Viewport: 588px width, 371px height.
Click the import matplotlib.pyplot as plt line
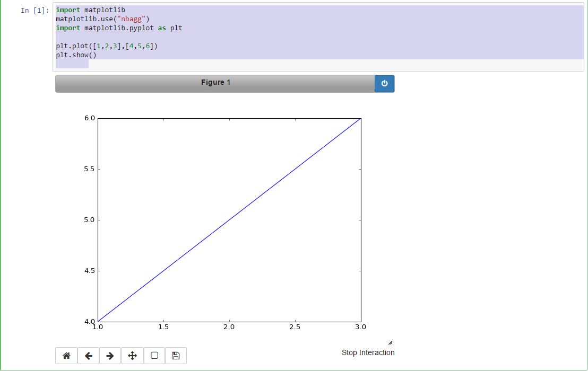pyautogui.click(x=119, y=28)
